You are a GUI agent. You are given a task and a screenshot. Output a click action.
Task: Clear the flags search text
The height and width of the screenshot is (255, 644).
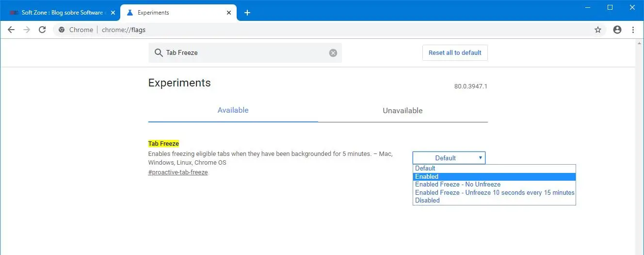(x=333, y=53)
